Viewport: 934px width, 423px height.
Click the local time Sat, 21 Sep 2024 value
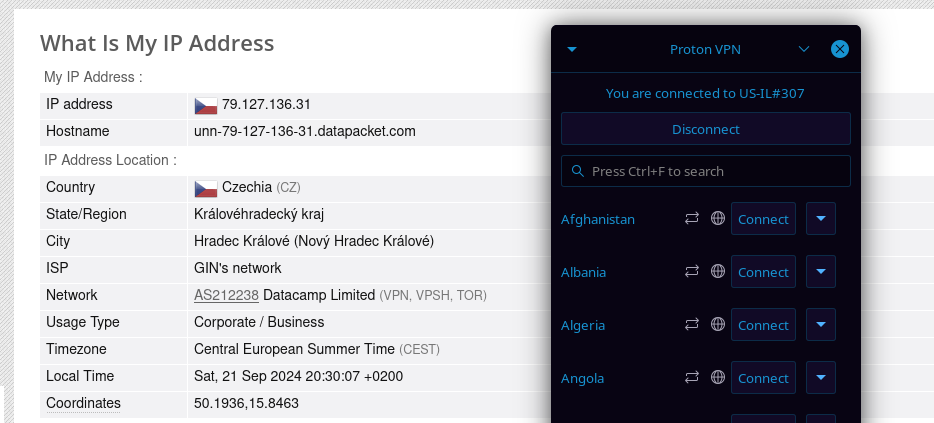tap(298, 377)
